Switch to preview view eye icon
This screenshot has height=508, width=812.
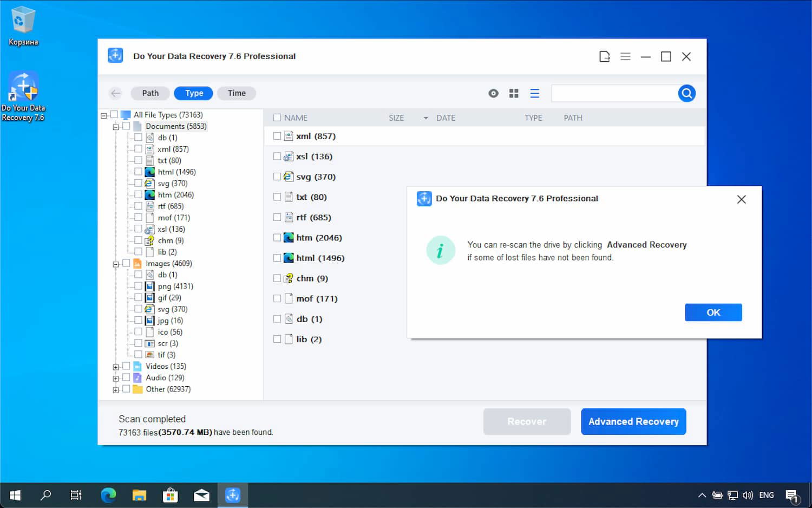click(x=493, y=93)
